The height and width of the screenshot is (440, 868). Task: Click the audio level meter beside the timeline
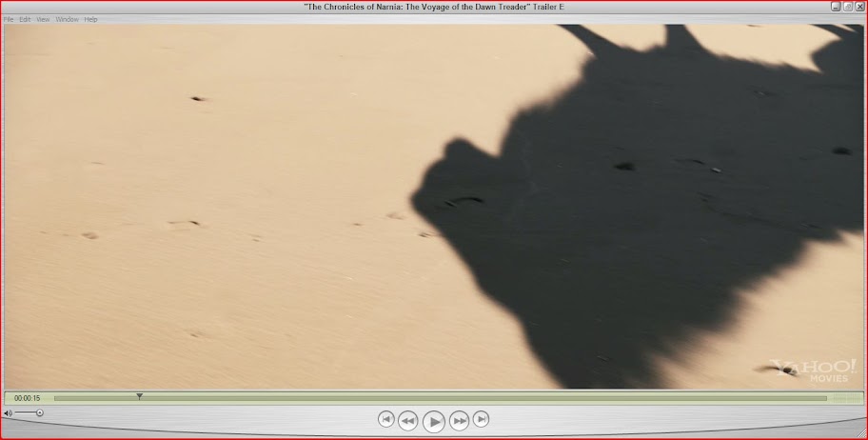pos(847,398)
